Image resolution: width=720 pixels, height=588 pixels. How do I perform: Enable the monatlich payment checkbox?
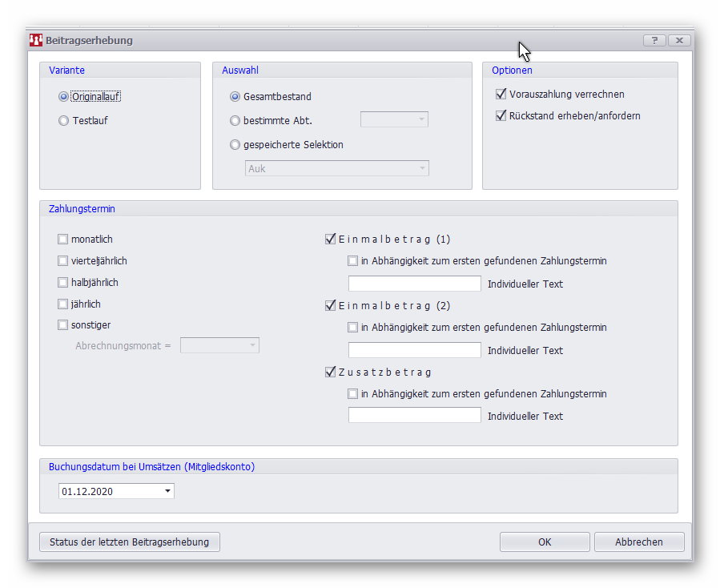pyautogui.click(x=63, y=240)
